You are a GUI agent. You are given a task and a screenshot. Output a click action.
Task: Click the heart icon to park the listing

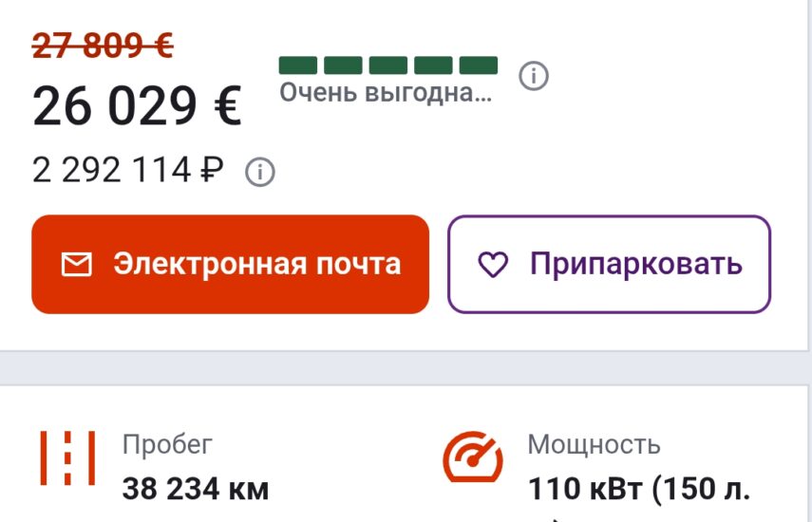(493, 265)
